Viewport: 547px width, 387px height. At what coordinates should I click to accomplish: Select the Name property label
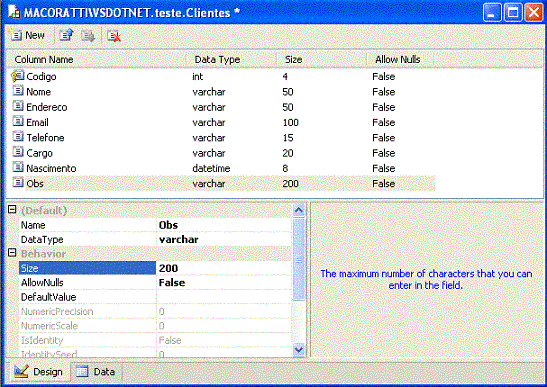tap(87, 225)
